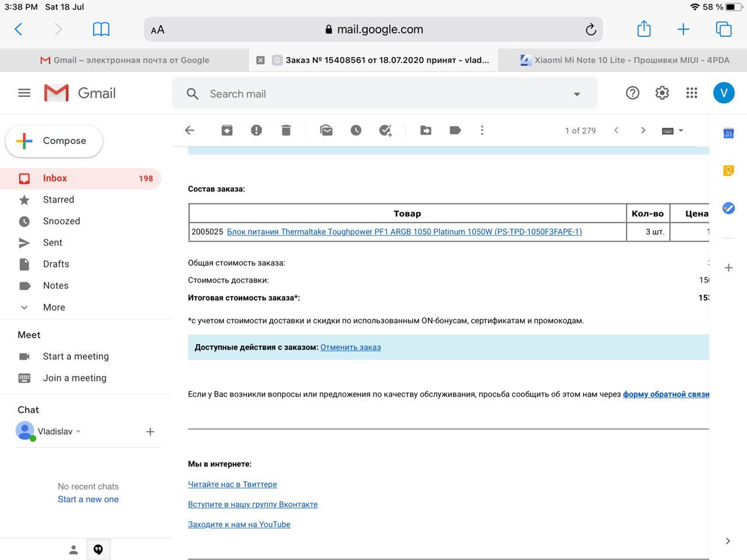Open Вступите в нашу группу Вконтакте link
The image size is (747, 560).
point(253,505)
